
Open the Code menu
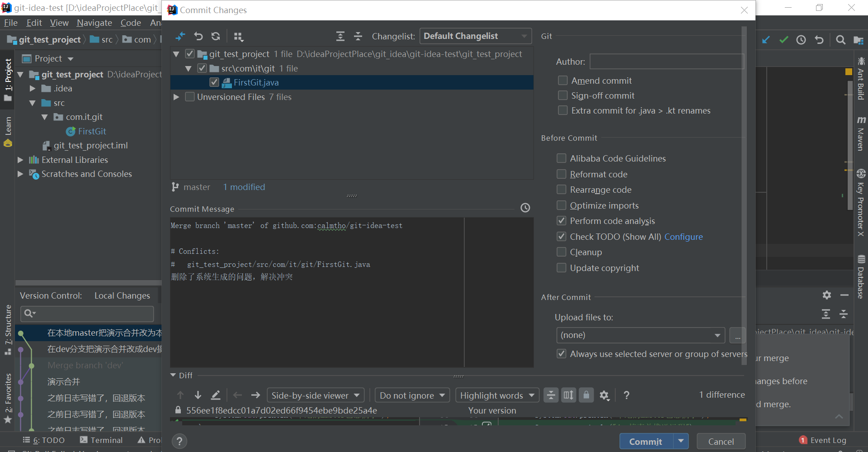(131, 23)
